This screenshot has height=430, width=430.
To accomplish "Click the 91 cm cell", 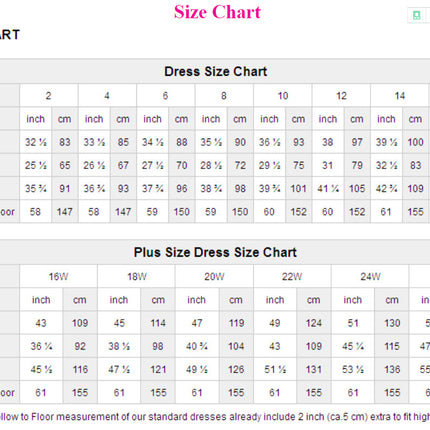I will (x=65, y=189).
